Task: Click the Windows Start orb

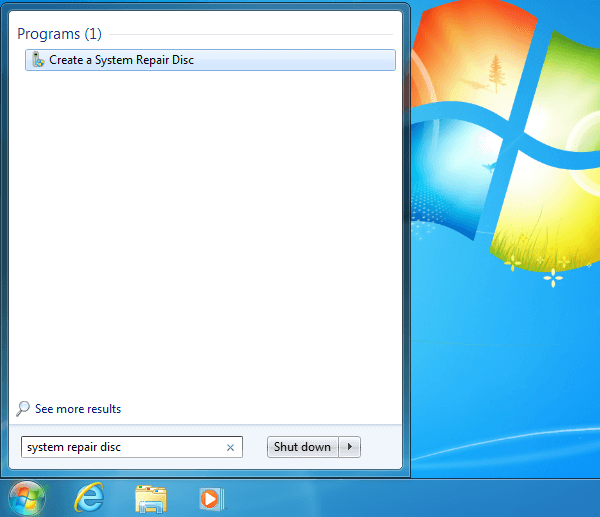Action: (x=27, y=499)
